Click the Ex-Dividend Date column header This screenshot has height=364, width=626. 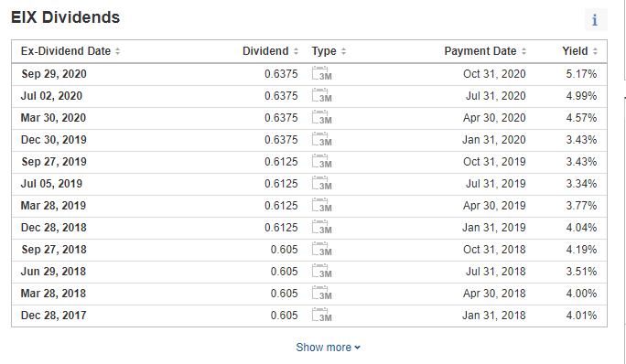pyautogui.click(x=66, y=51)
